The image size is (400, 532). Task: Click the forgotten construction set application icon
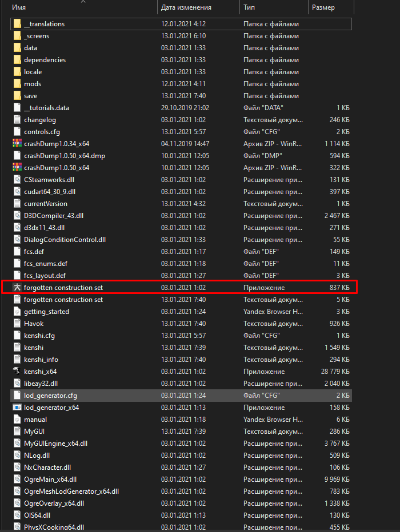click(17, 287)
